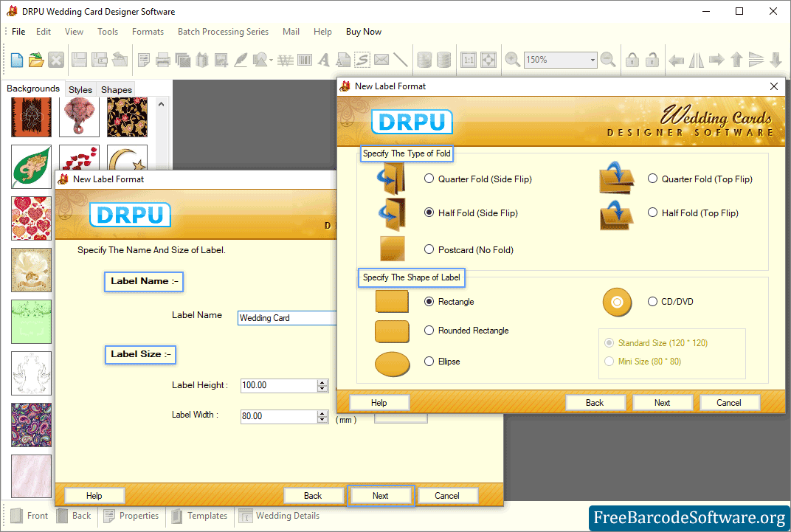Select Postcard (No Fold) option
791x532 pixels.
pos(429,249)
